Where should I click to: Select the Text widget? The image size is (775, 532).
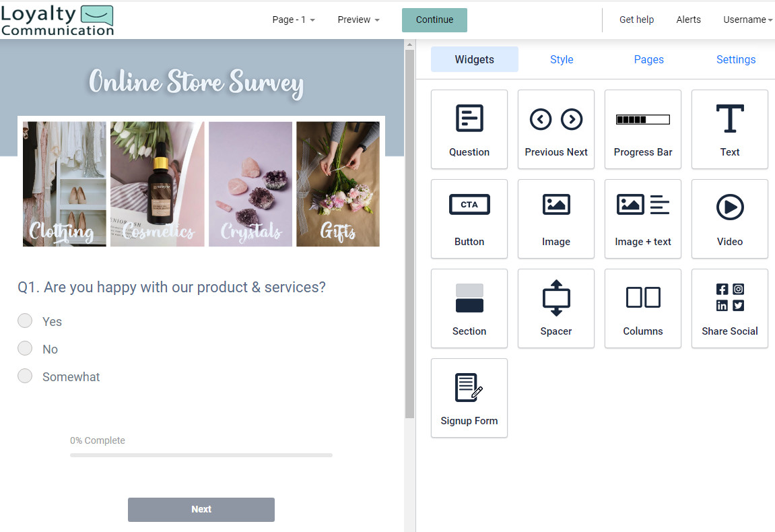pyautogui.click(x=729, y=129)
